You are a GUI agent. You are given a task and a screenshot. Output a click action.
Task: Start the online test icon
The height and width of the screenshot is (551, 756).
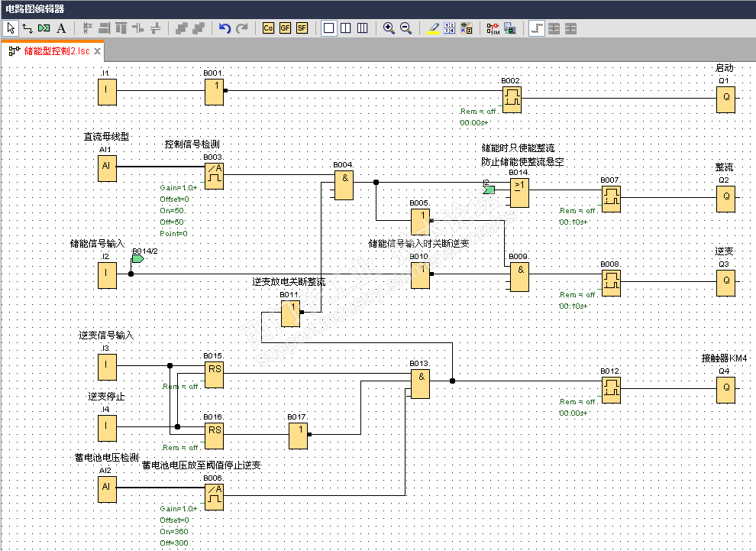pos(509,28)
